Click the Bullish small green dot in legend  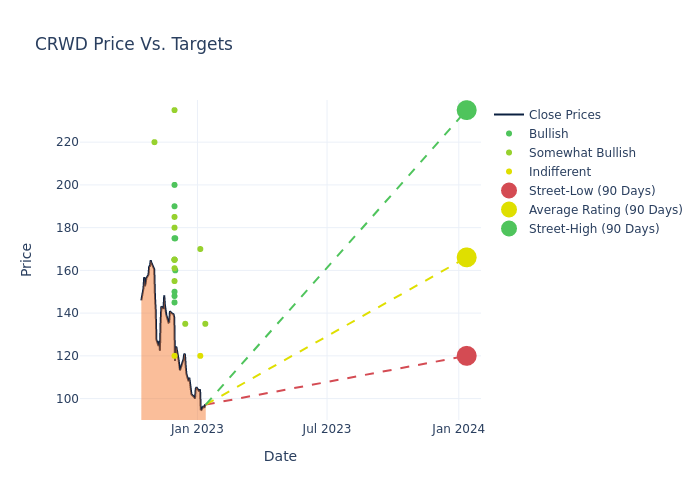pos(509,134)
